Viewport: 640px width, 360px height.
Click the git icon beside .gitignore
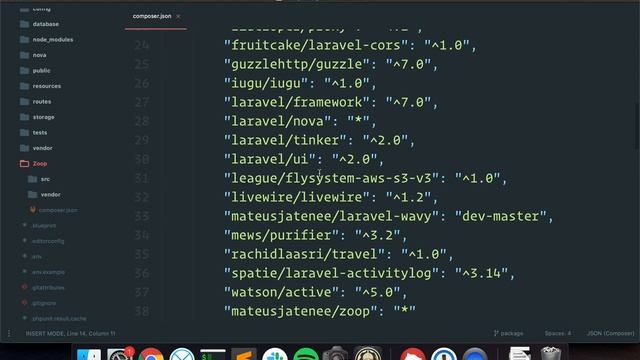coord(24,303)
